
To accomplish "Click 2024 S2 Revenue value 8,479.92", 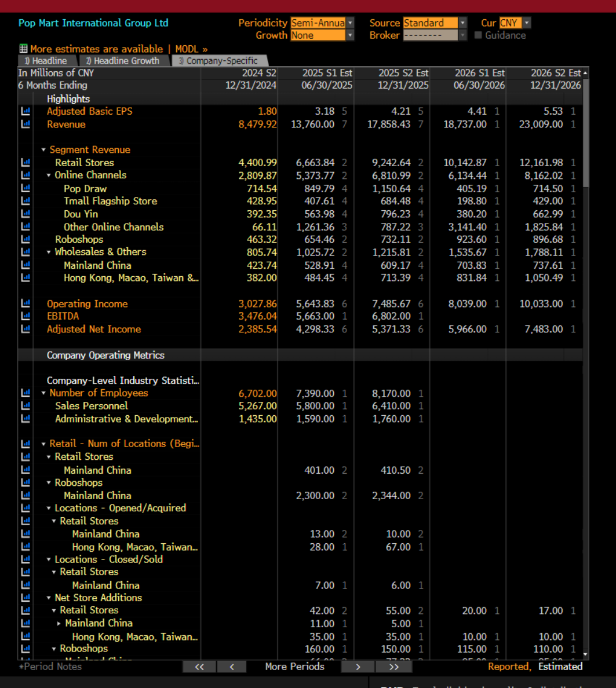I will pos(258,124).
